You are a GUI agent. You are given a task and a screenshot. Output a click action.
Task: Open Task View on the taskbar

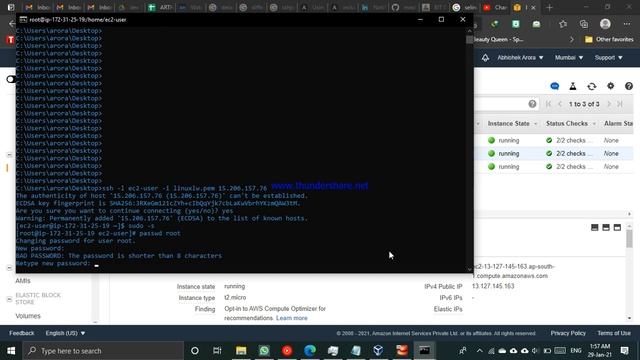click(217, 351)
